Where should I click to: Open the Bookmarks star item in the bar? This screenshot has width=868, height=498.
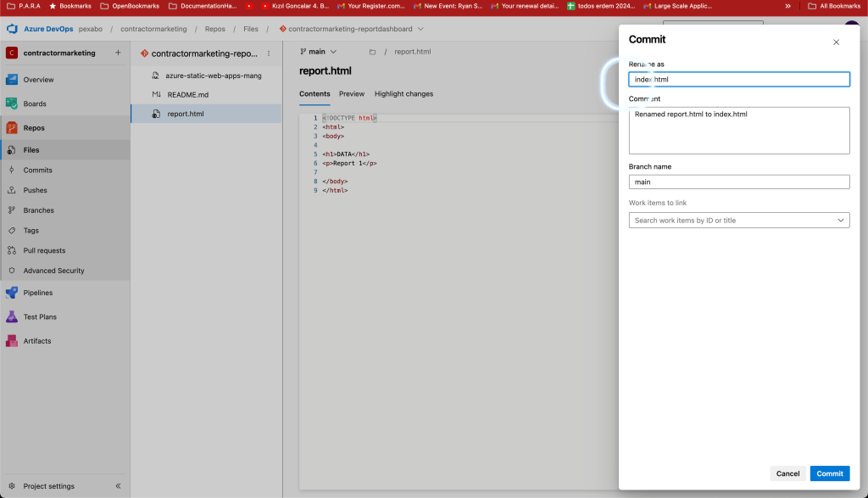tap(70, 6)
